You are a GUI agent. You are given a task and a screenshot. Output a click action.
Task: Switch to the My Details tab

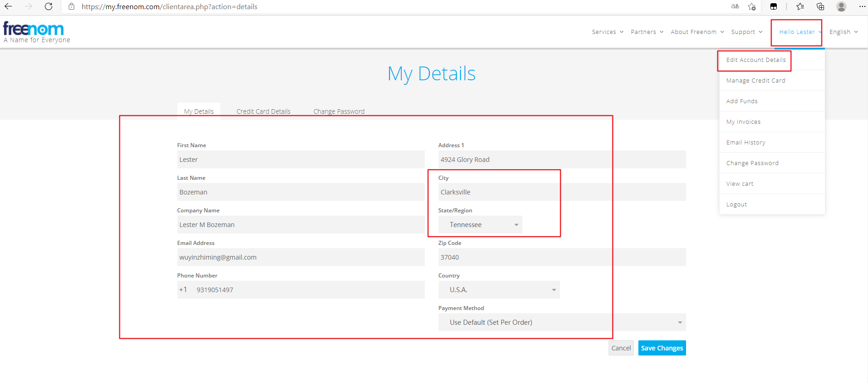(x=199, y=111)
